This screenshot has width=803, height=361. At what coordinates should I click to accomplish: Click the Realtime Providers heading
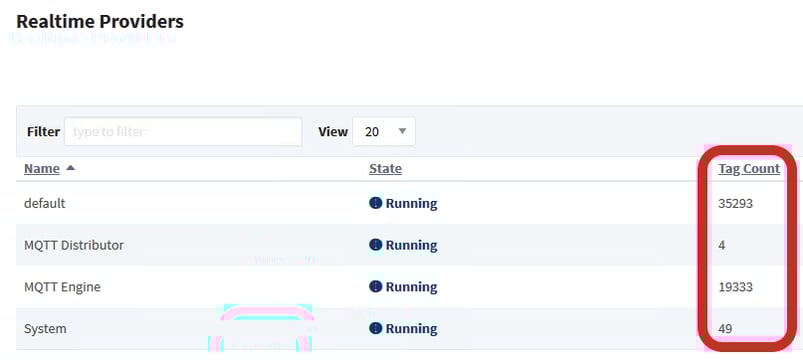pos(100,22)
